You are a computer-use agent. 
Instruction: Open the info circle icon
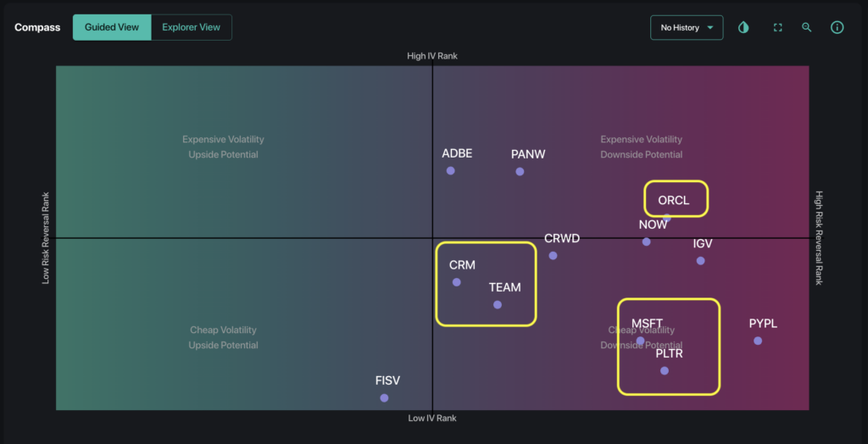(x=837, y=28)
